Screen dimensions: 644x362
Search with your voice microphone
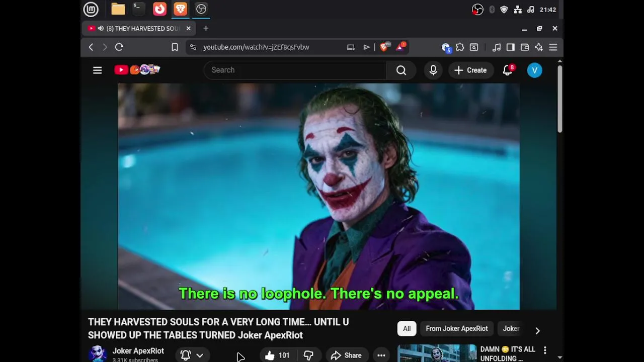pos(433,70)
